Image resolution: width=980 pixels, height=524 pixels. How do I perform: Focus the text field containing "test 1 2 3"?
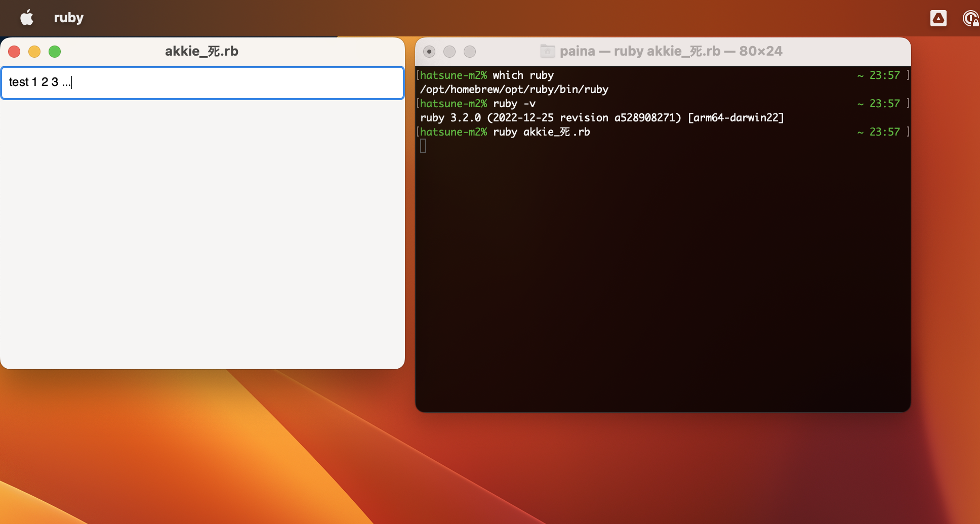(202, 82)
